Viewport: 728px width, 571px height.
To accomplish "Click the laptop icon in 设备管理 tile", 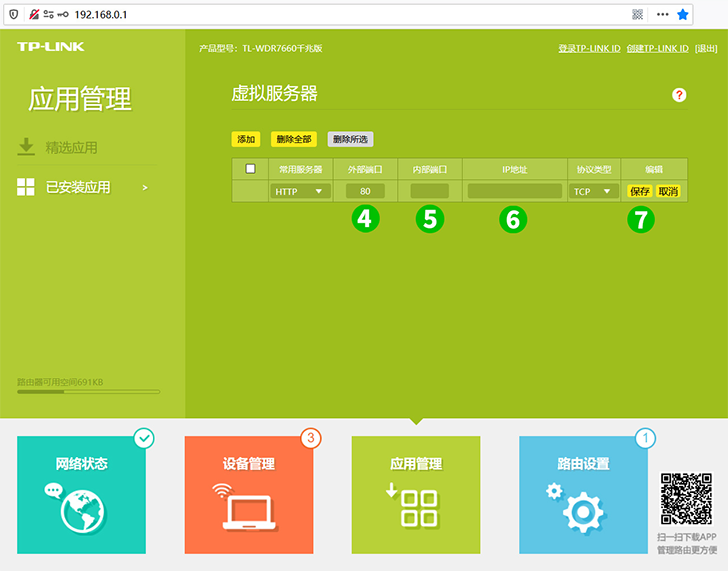I will (249, 513).
